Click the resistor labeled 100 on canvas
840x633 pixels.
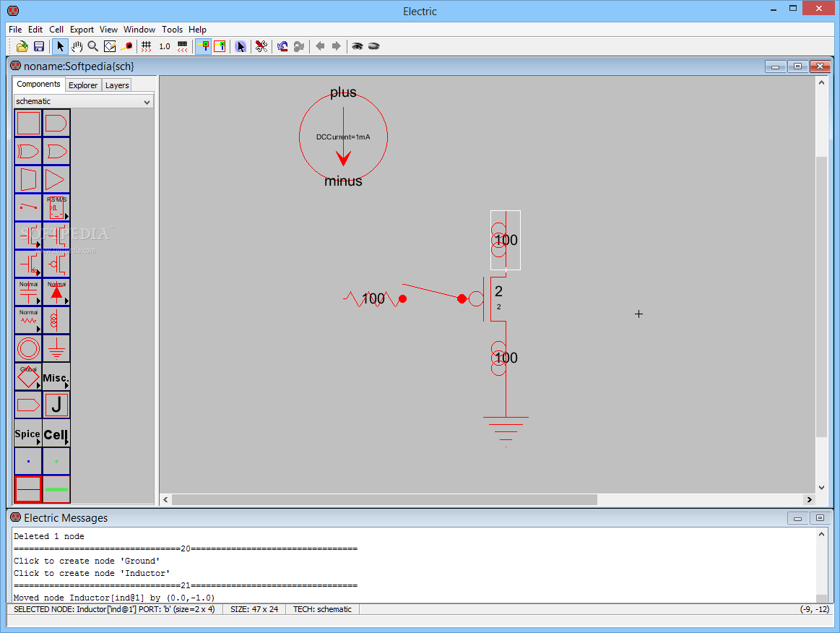click(x=373, y=299)
